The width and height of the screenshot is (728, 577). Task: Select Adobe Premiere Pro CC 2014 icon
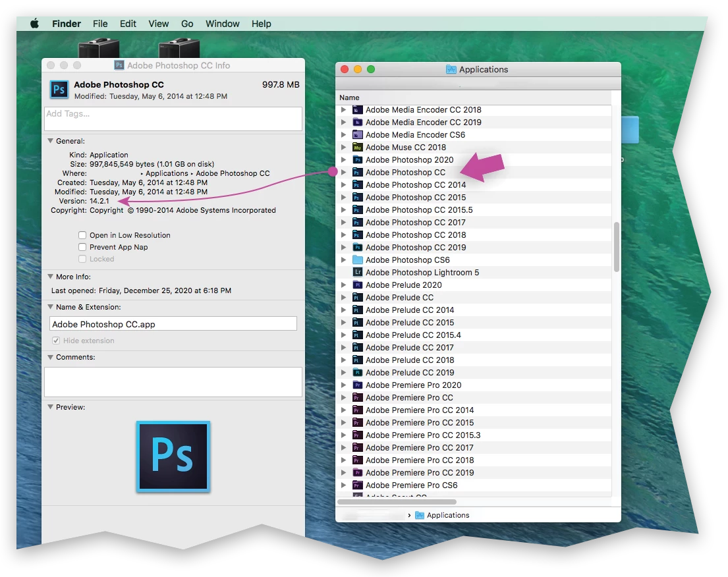coord(358,410)
